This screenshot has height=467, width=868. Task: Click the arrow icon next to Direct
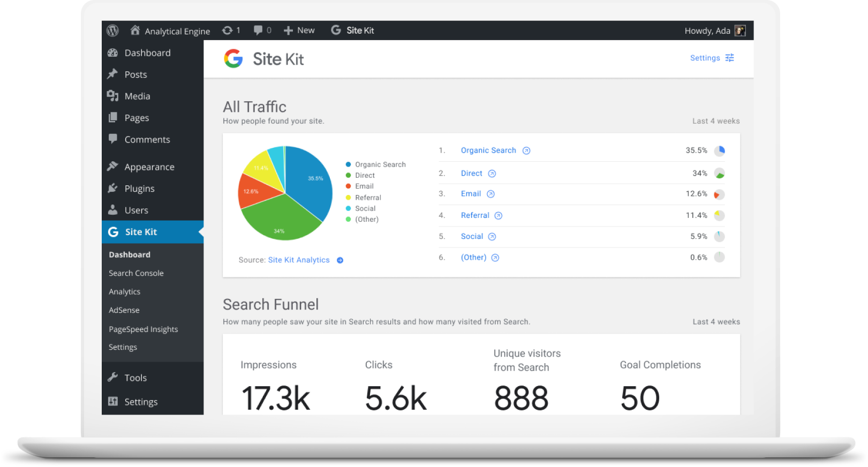tap(492, 174)
